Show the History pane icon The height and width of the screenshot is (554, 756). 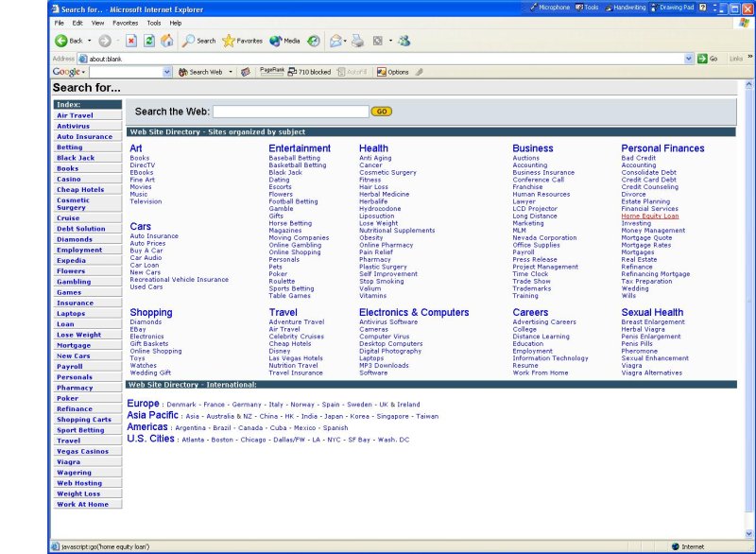[x=314, y=41]
